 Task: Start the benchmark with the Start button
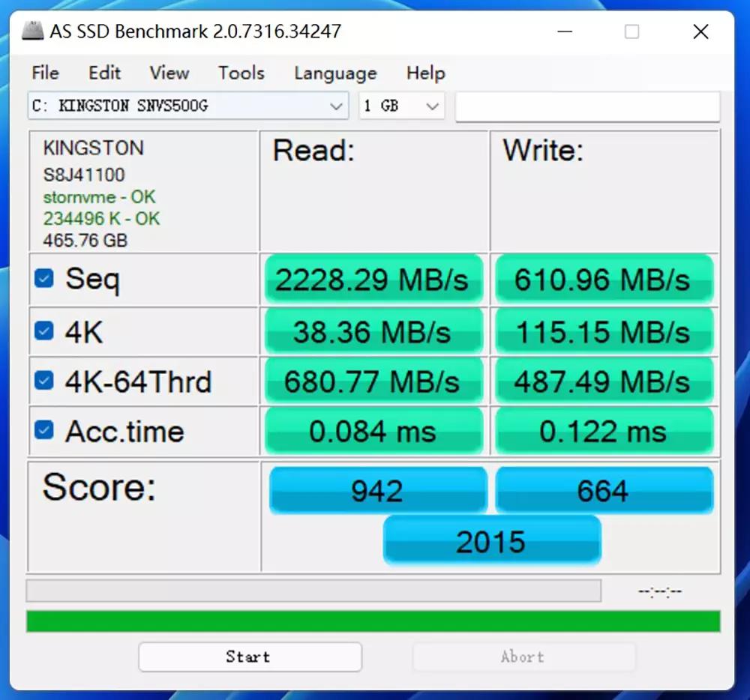[250, 657]
